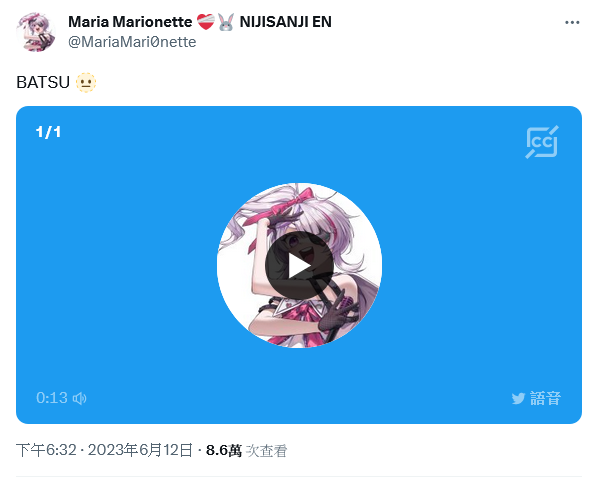Image resolution: width=598 pixels, height=477 pixels.
Task: Click the Twitter bird icon in player
Action: 518,399
